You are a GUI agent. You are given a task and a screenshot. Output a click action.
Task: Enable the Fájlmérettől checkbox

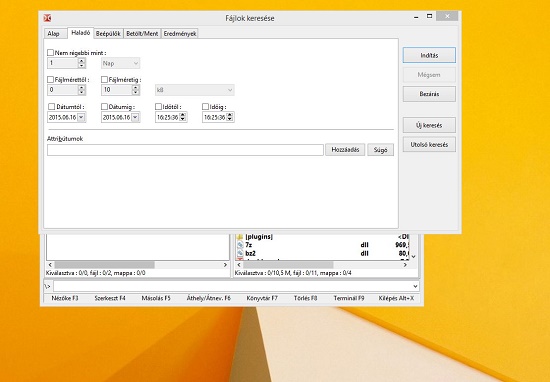click(x=51, y=80)
